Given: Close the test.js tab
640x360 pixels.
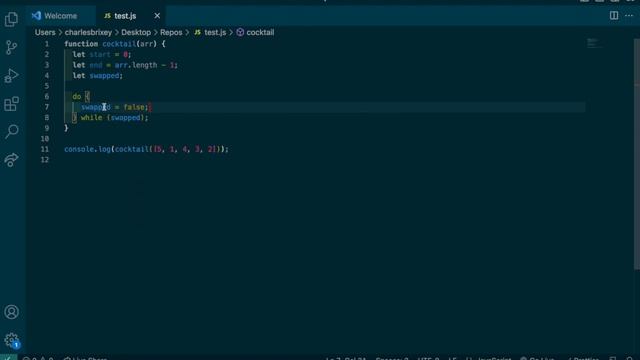Looking at the screenshot, I should click(157, 16).
